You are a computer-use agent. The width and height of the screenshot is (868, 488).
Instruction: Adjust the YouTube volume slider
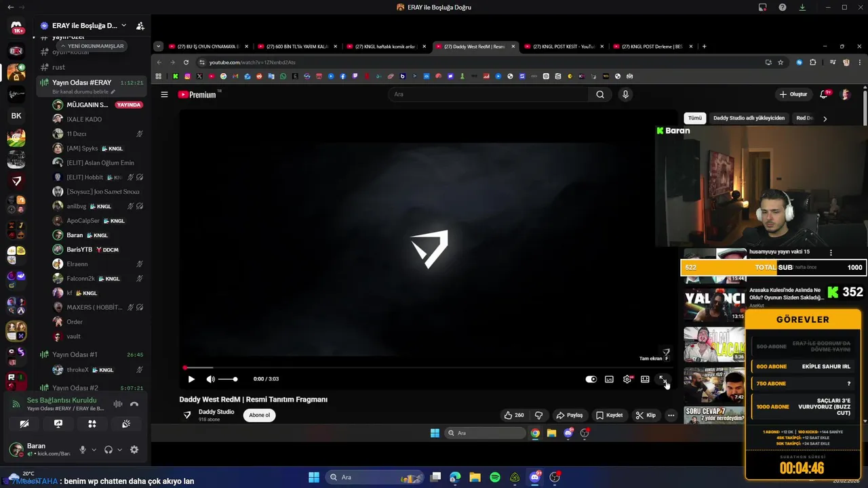(x=227, y=379)
